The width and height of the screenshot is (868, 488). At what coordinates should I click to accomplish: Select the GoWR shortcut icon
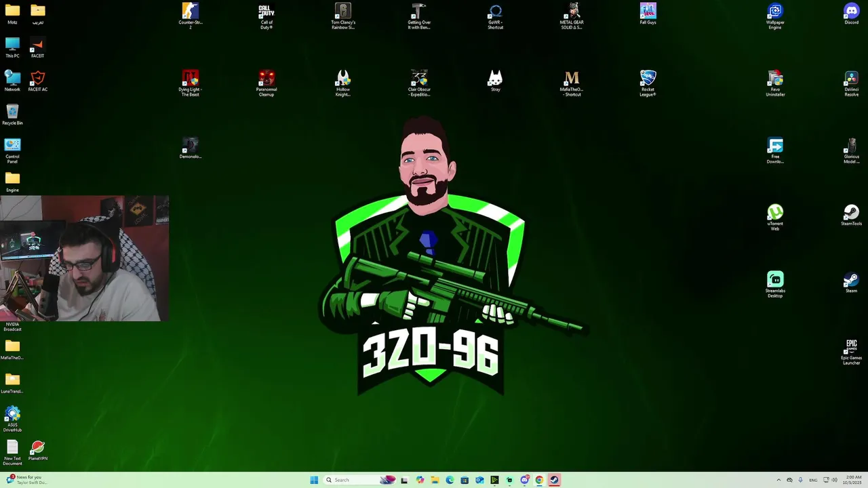(496, 16)
